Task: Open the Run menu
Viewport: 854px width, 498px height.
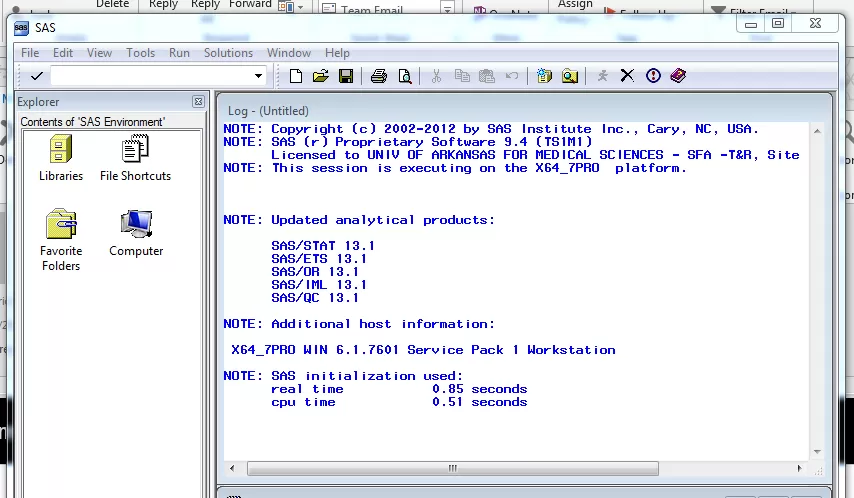Action: coord(179,53)
